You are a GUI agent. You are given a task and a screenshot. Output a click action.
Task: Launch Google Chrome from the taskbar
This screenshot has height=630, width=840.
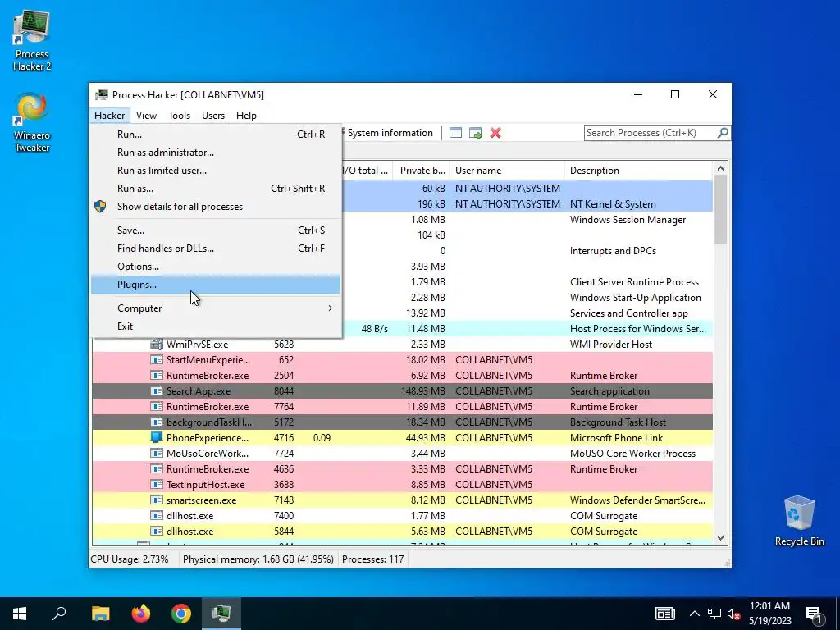tap(181, 614)
